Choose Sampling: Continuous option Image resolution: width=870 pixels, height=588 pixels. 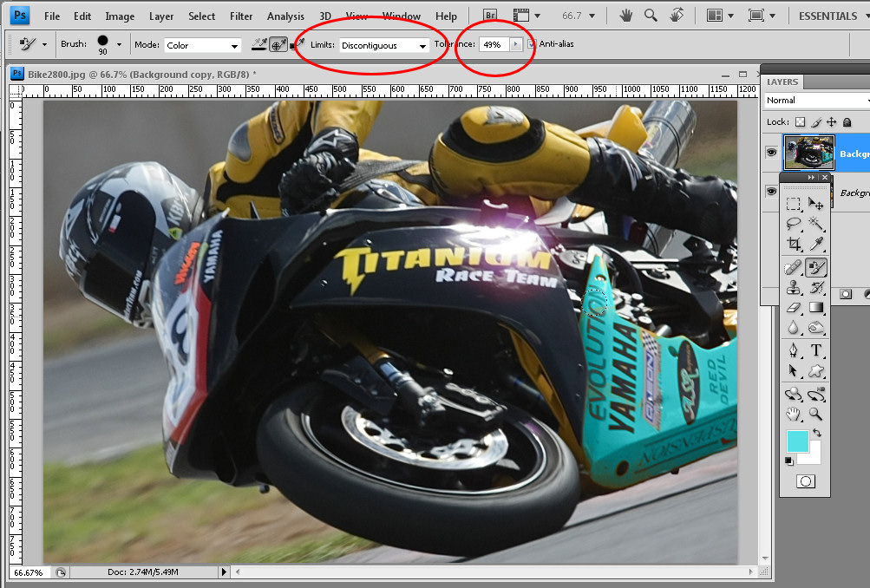click(x=259, y=44)
